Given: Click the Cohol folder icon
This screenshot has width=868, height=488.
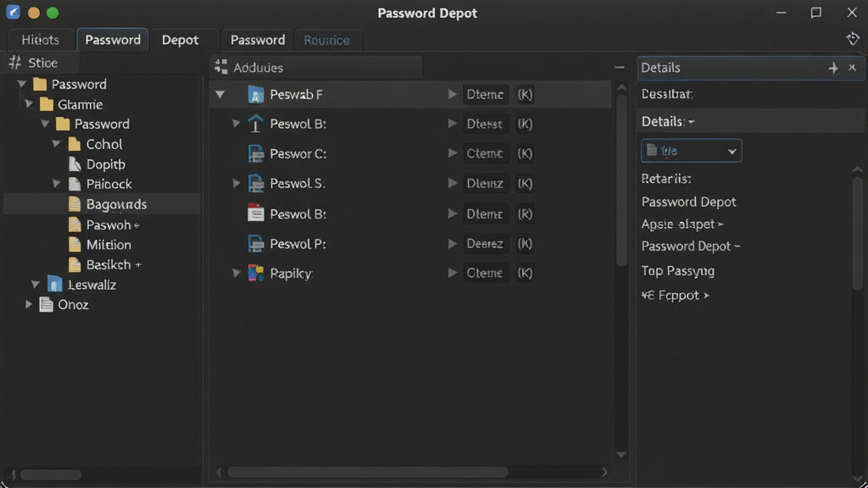Looking at the screenshot, I should (x=75, y=144).
